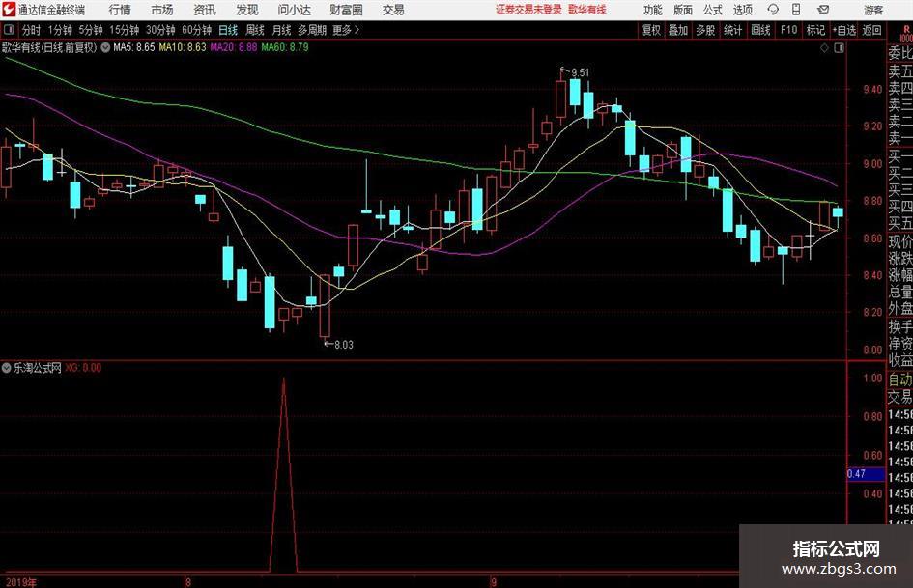Expand indicator dropdown next to 歌华有线(日线前复权)
This screenshot has height=588, width=913.
[x=105, y=47]
